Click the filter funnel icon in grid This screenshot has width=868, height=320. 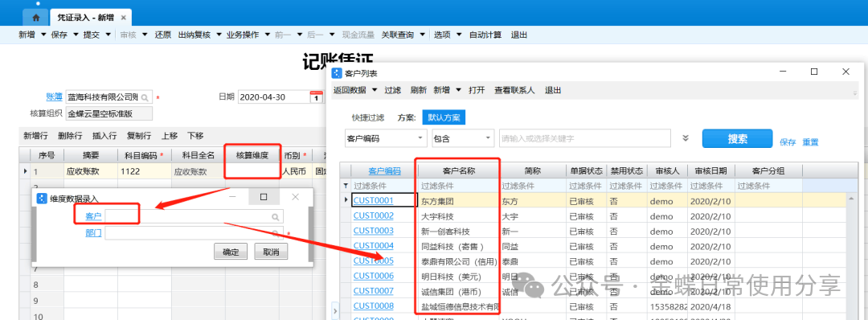pyautogui.click(x=346, y=186)
